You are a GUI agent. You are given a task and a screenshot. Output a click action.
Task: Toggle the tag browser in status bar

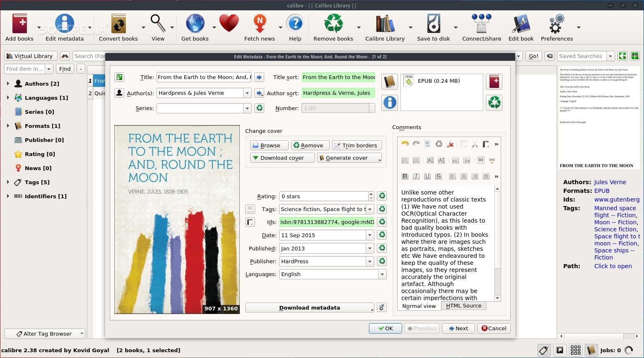[x=544, y=351]
